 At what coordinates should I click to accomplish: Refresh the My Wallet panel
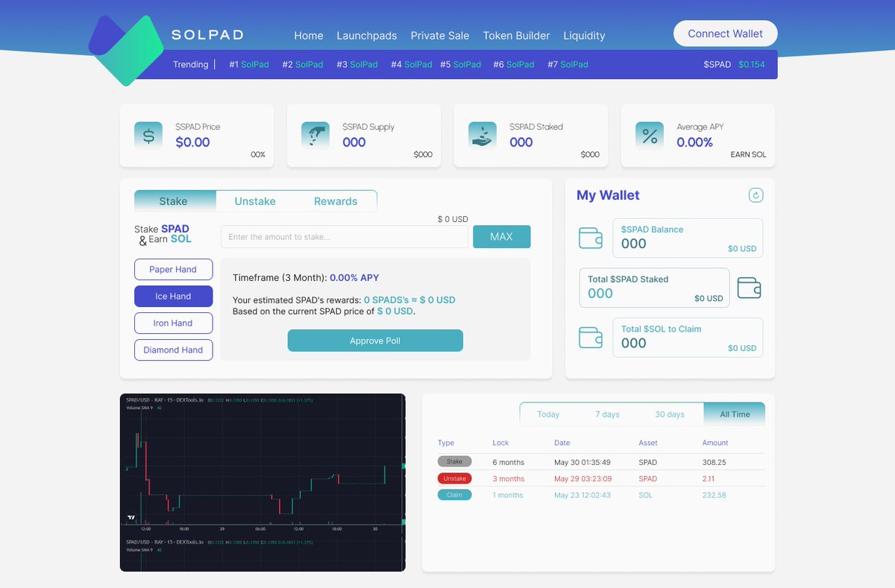point(756,195)
